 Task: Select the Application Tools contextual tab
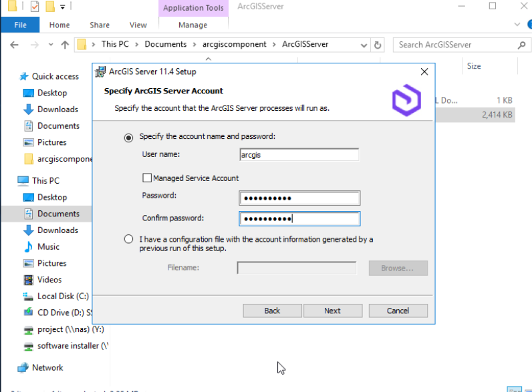tap(193, 8)
